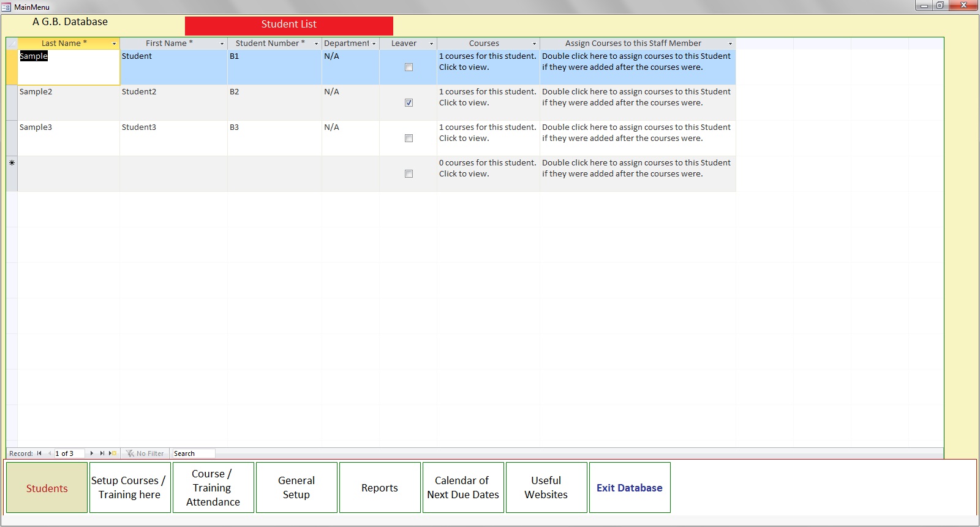Open the Courses column dropdown arrow
Screen dimensions: 980x527
(534, 44)
